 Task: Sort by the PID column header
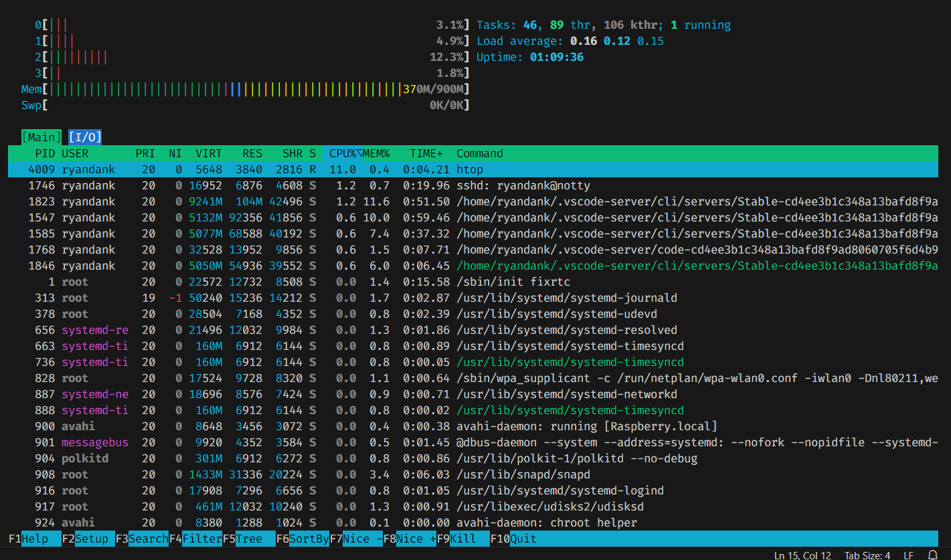coord(45,153)
